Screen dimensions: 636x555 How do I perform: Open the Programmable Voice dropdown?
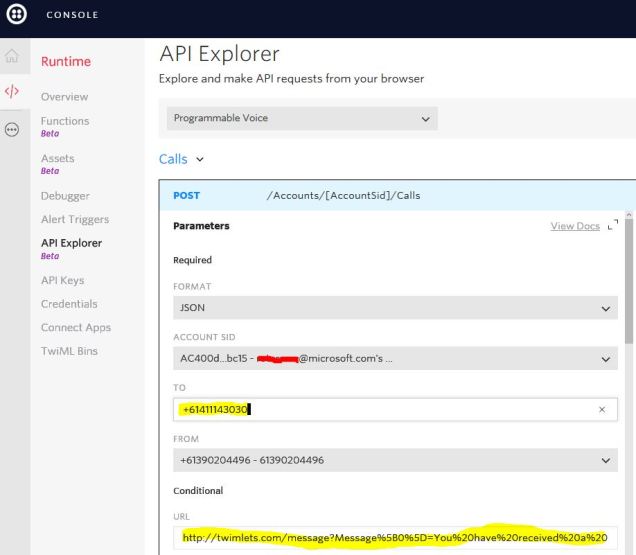(x=302, y=118)
